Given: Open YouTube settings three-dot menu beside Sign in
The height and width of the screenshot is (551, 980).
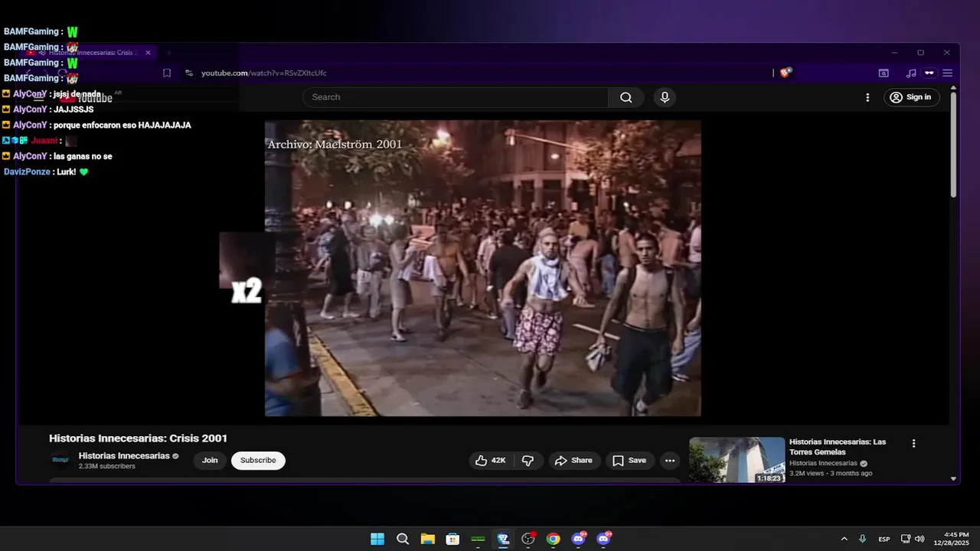Looking at the screenshot, I should coord(867,97).
